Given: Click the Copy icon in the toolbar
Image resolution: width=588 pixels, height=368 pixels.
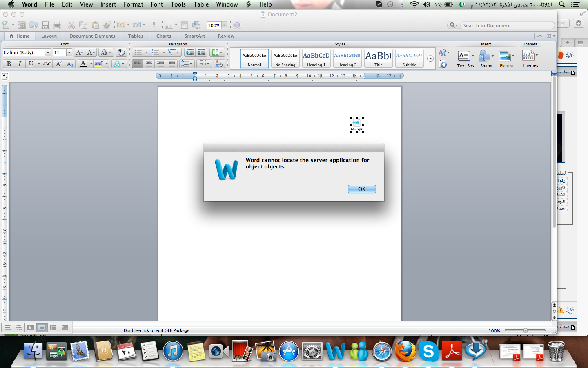Looking at the screenshot, I should [83, 25].
